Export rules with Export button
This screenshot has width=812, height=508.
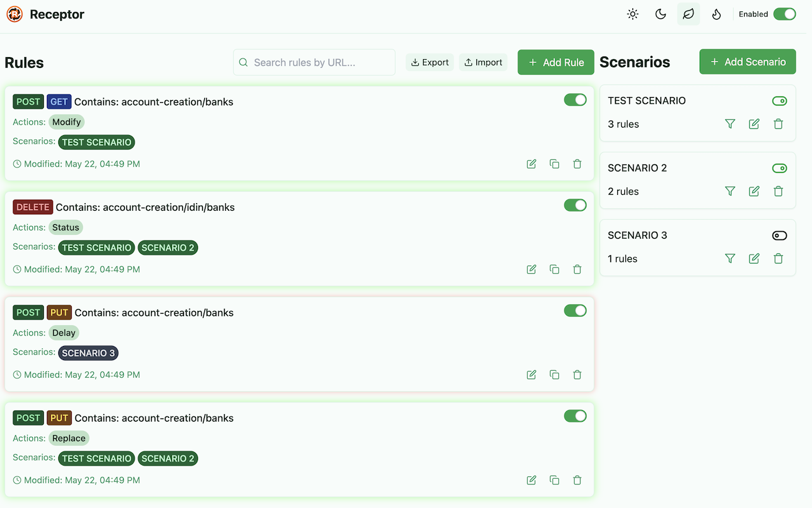429,62
